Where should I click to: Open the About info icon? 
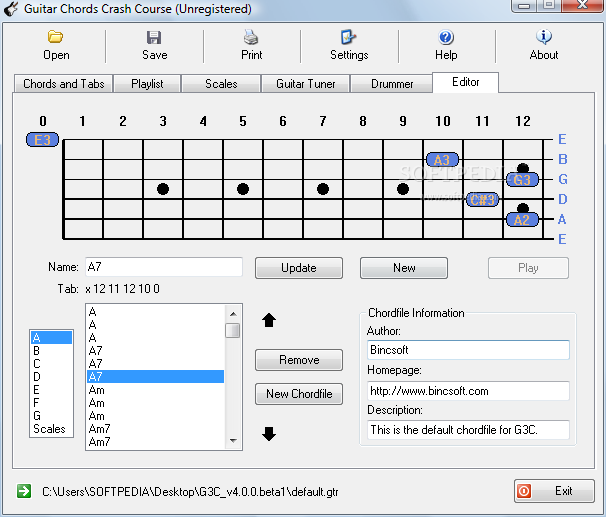tap(544, 37)
